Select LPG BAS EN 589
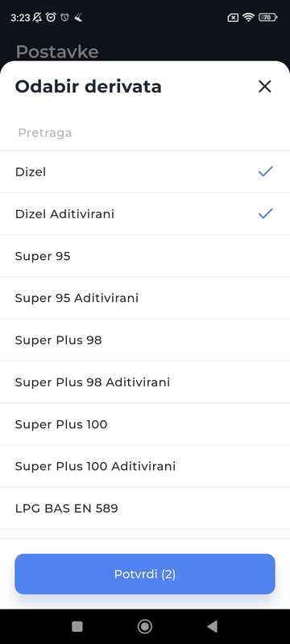Screen dimensions: 290x644 point(145,509)
